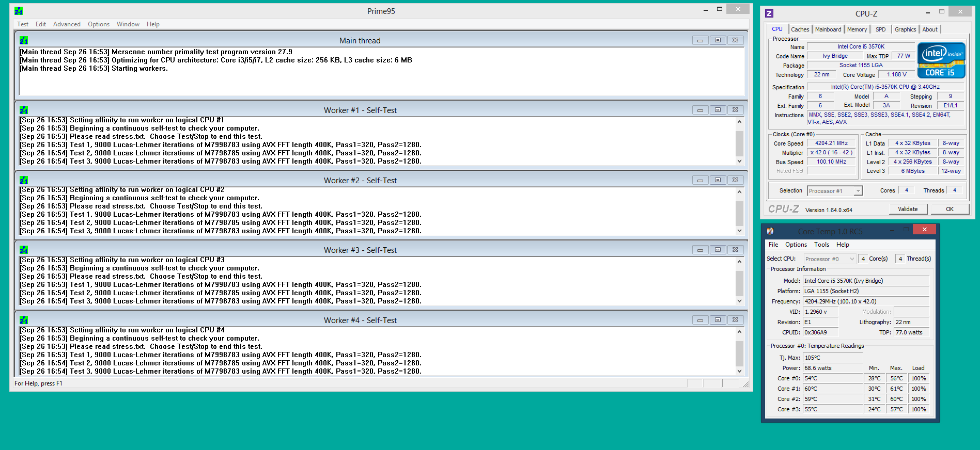Screen dimensions: 980x450
Task: Select the CPU tab in CPU-Z
Action: [777, 29]
